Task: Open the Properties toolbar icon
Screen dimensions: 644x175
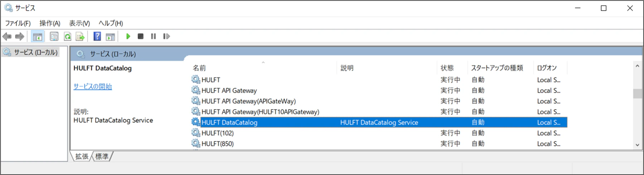Action: [54, 36]
